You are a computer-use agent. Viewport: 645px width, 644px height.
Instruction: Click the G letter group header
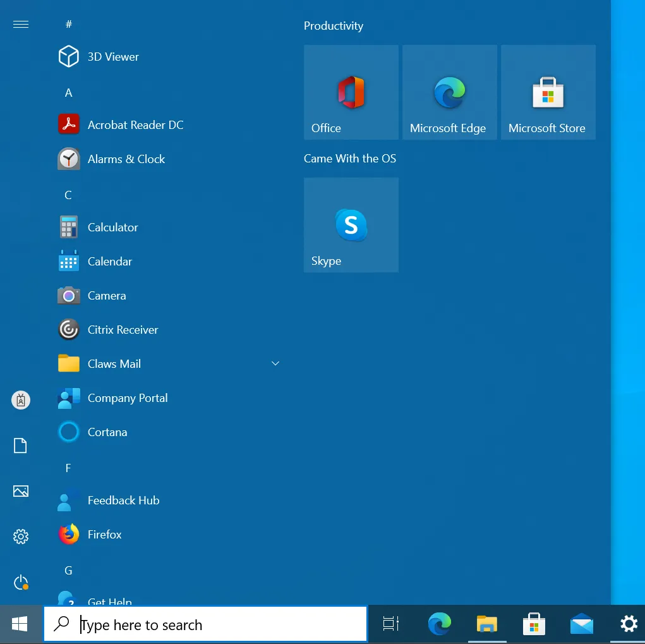tap(68, 570)
